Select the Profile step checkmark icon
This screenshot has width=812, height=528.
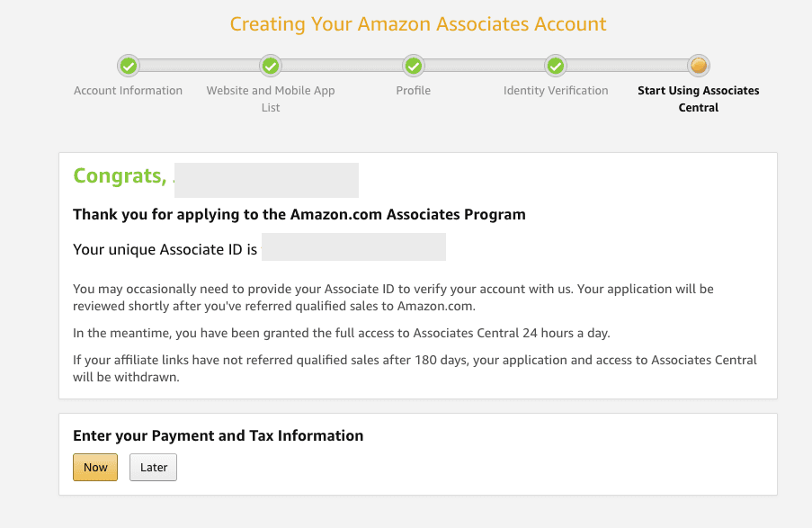click(414, 66)
